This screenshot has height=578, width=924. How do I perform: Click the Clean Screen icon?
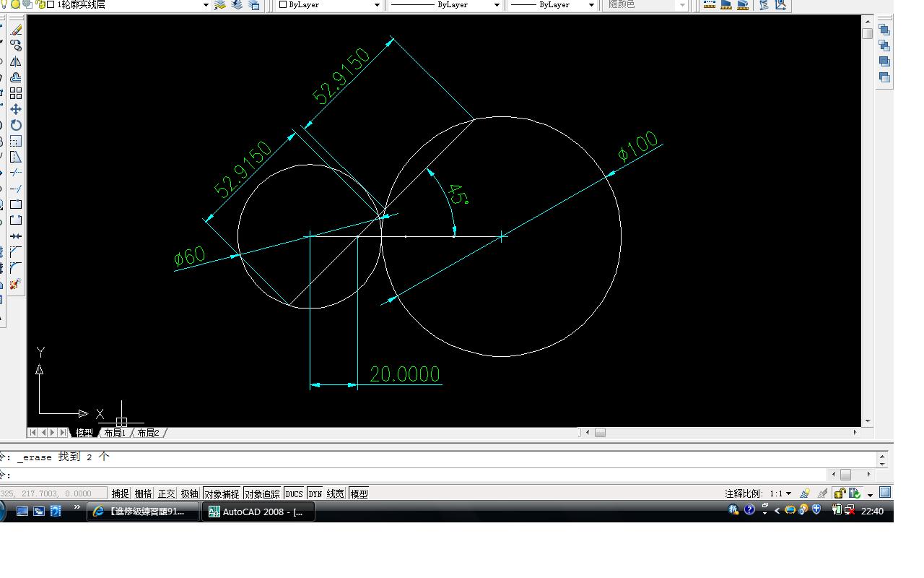coord(885,493)
